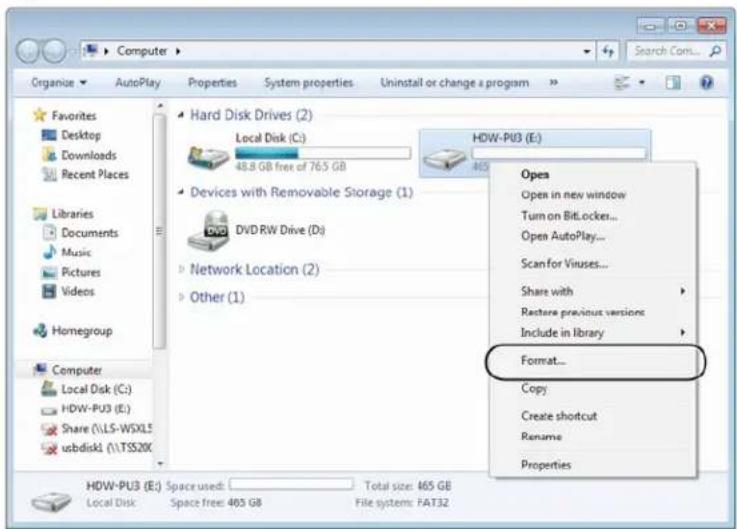Click the Back navigation arrow button
Image resolution: width=737 pixels, height=529 pixels.
pos(28,51)
